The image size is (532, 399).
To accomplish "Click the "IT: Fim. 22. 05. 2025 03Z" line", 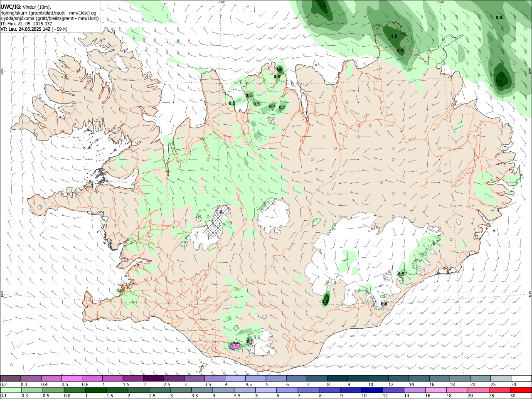I will point(26,24).
